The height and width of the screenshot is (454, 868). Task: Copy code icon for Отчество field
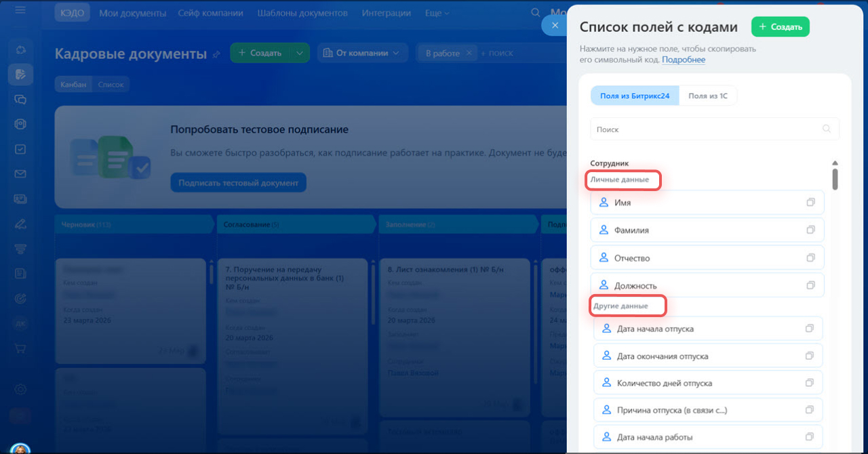[x=810, y=258]
